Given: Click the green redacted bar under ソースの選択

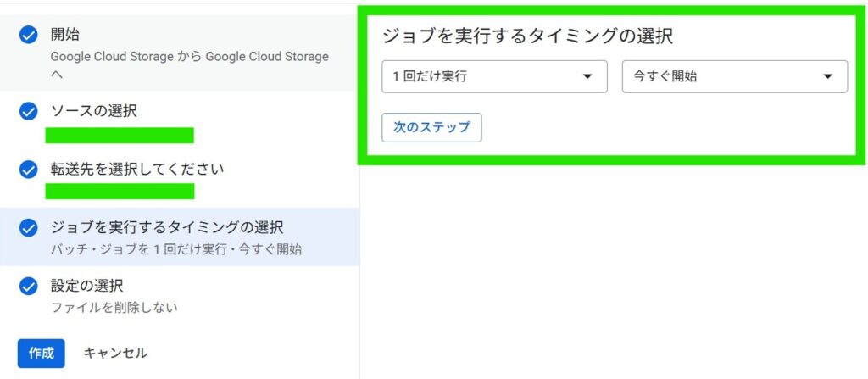Looking at the screenshot, I should 120,136.
